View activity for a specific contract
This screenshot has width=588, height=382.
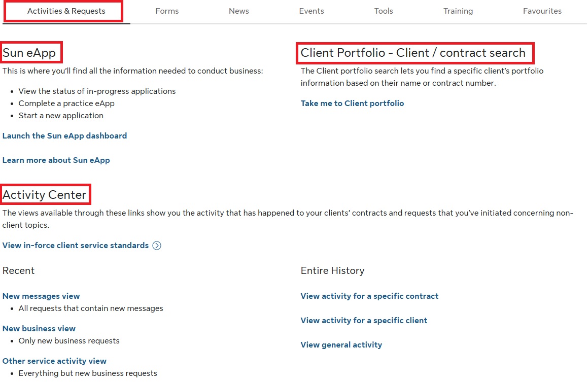click(x=370, y=296)
